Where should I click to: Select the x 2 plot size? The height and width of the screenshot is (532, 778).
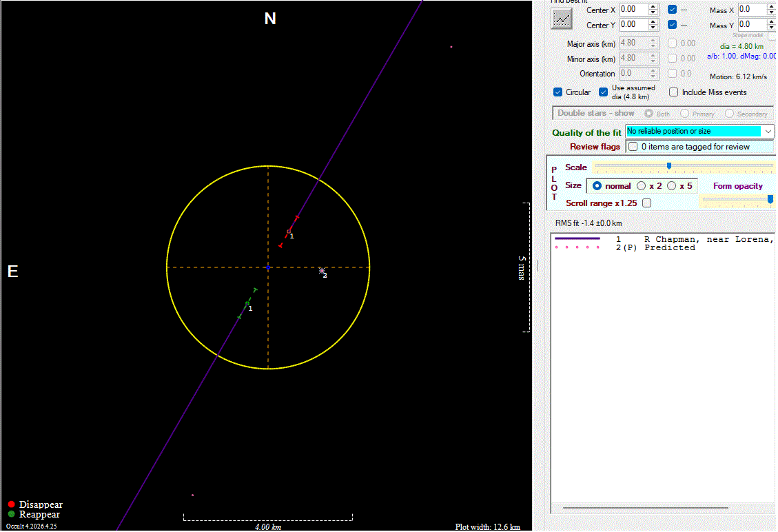[641, 185]
